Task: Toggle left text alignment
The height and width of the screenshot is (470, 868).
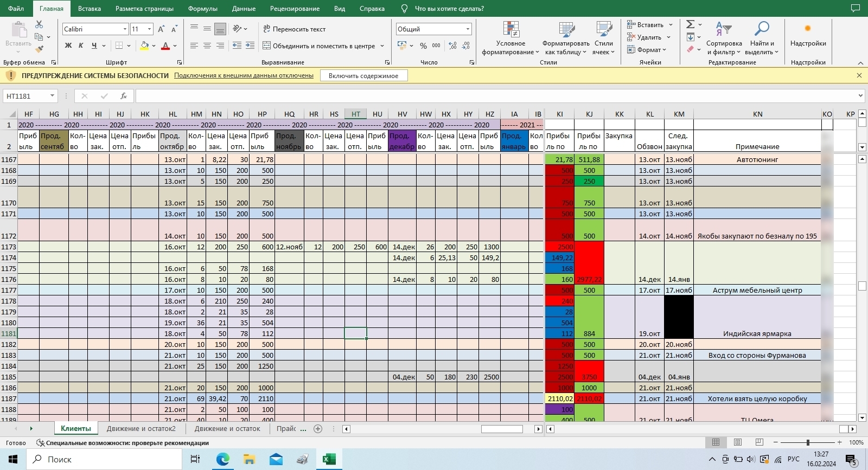Action: point(194,46)
